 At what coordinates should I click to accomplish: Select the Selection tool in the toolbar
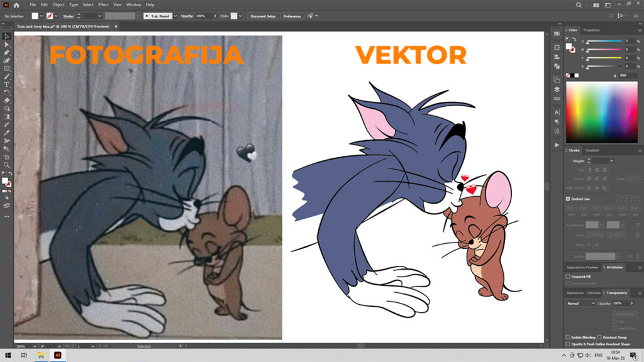[7, 36]
